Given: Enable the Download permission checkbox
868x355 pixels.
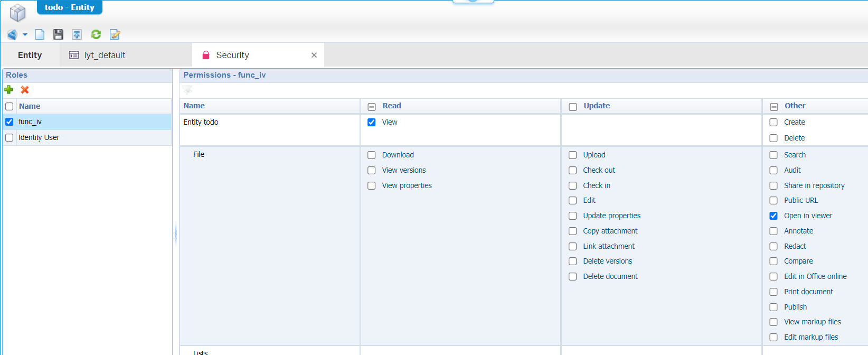Looking at the screenshot, I should (x=372, y=155).
